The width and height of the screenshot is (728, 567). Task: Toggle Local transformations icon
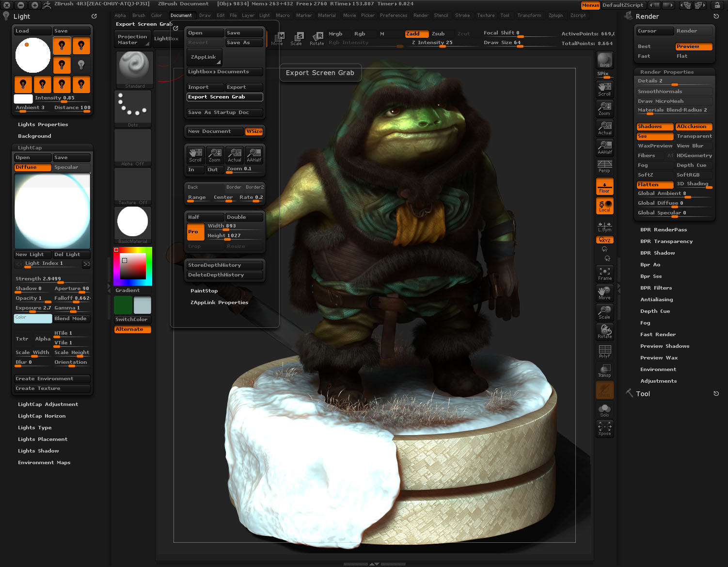(x=604, y=206)
